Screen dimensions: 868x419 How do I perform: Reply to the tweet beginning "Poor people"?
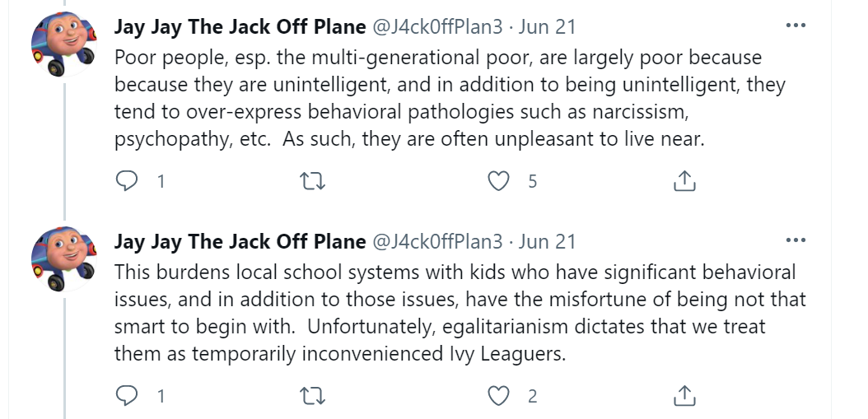coord(126,181)
